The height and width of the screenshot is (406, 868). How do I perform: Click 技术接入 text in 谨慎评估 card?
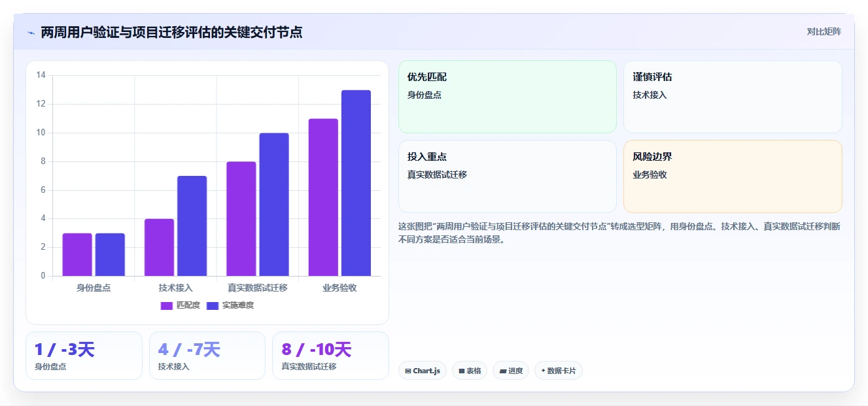point(650,95)
